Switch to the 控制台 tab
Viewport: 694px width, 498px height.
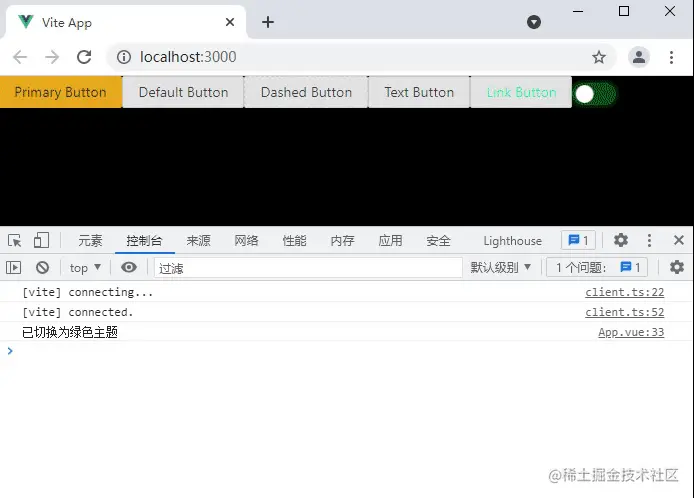144,241
